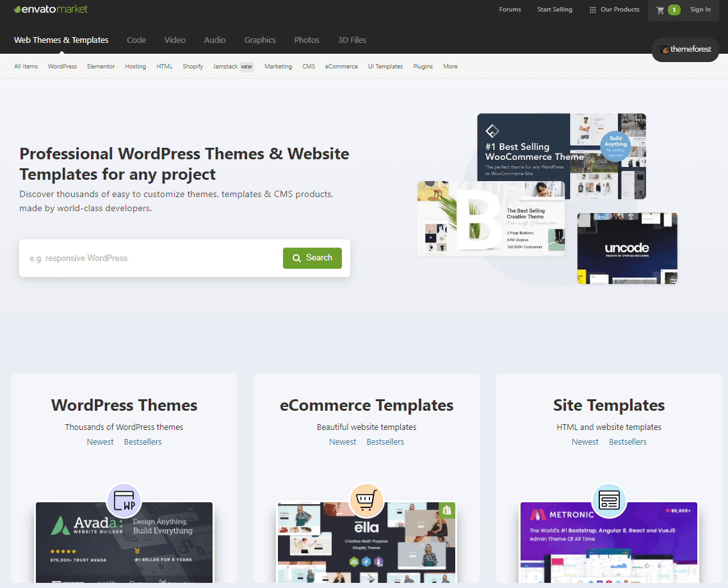Screen dimensions: 728x588
Task: Open the Start Selling link
Action: click(554, 10)
